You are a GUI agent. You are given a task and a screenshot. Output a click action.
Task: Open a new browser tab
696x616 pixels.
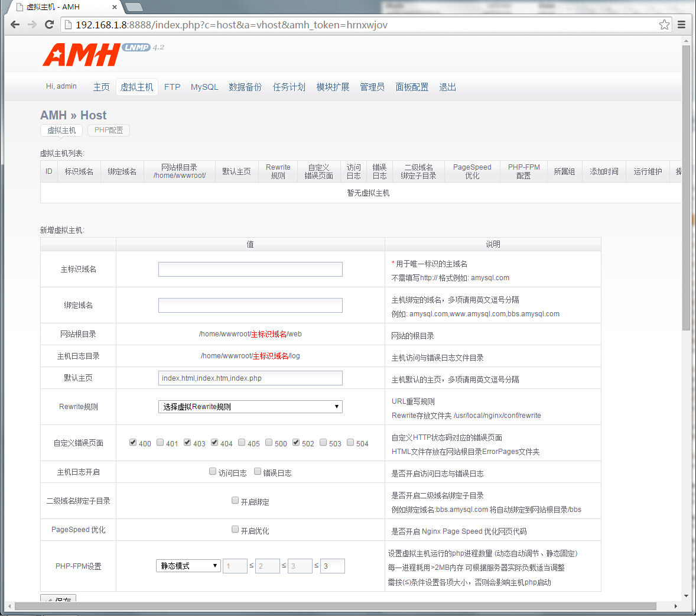tap(134, 7)
